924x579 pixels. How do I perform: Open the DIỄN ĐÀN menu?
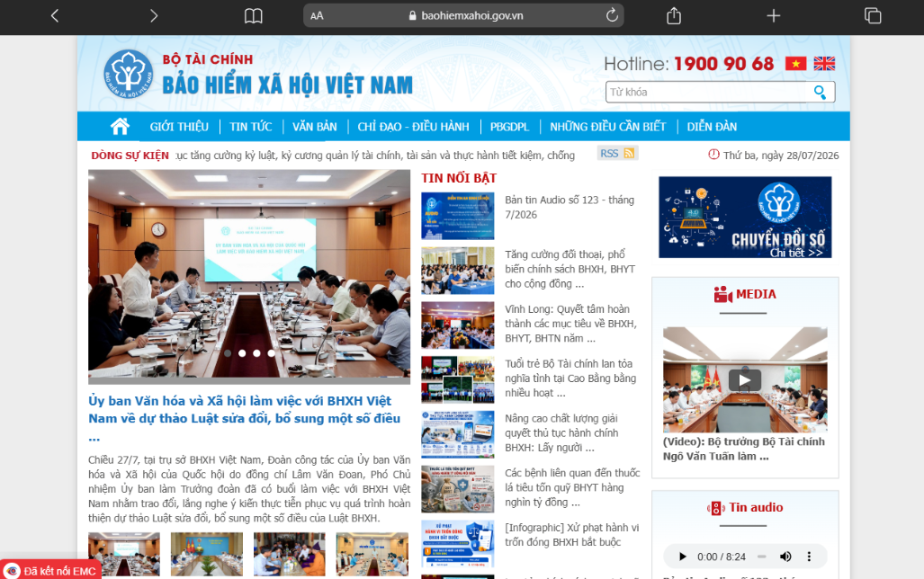click(x=712, y=127)
